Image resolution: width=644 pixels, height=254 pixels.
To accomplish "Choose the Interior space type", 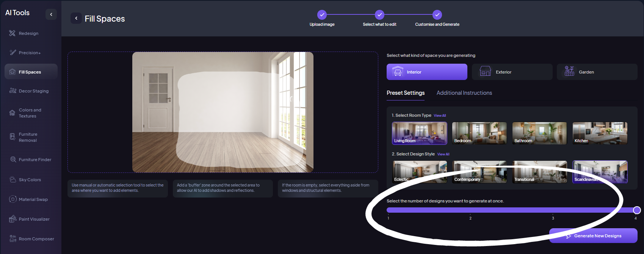I will [x=426, y=72].
